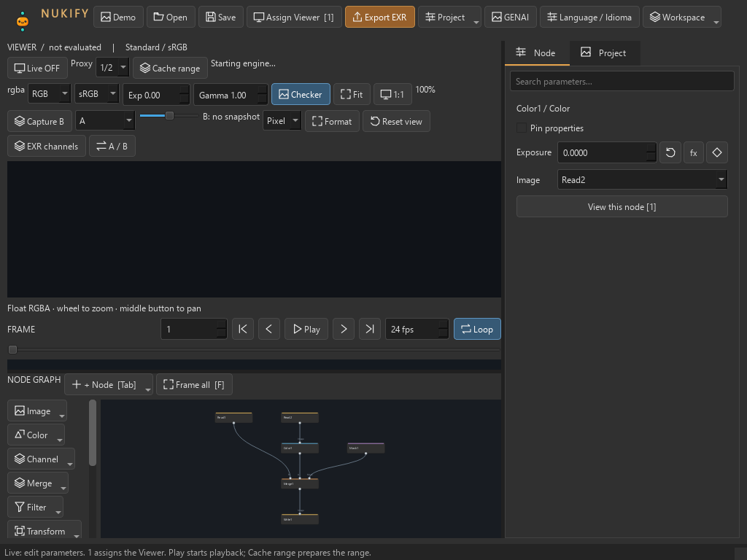Adjust the A/B wipe mix slider
The image size is (747, 560).
169,116
